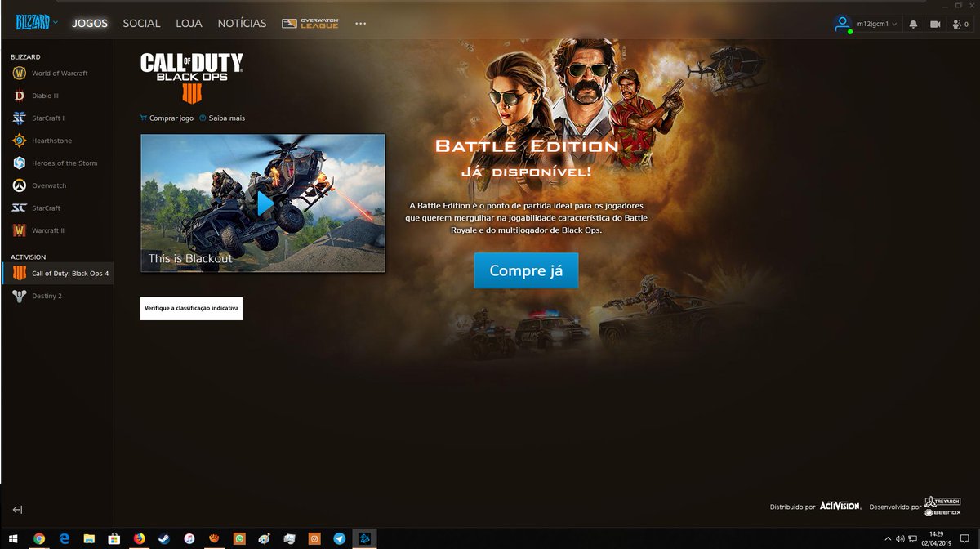
Task: Open Windows Action Center
Action: tap(964, 538)
